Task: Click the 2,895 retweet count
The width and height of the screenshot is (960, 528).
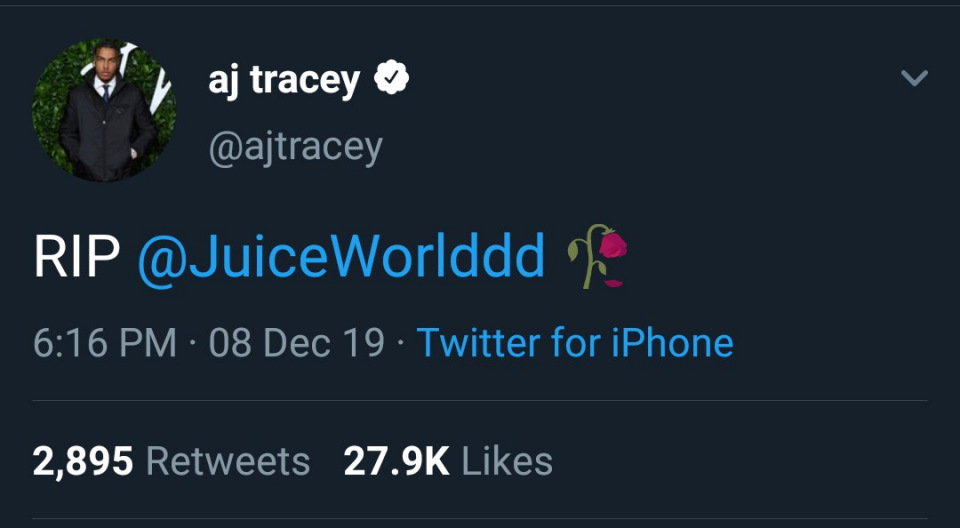Action: (83, 461)
